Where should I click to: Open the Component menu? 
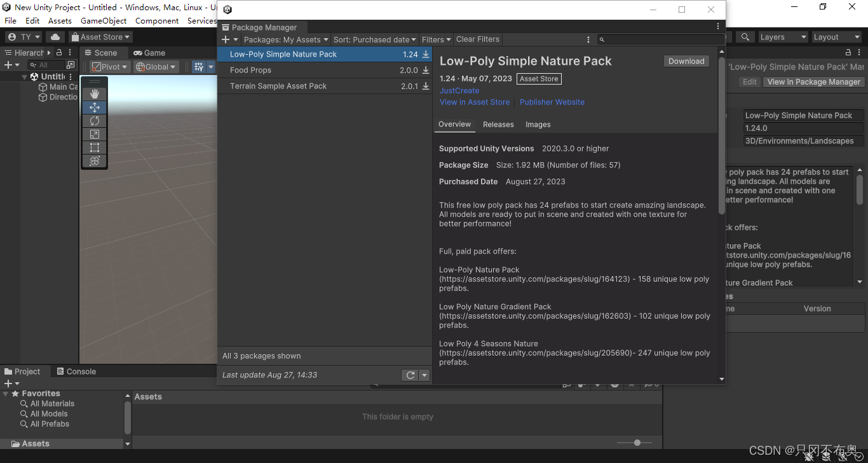pyautogui.click(x=157, y=20)
